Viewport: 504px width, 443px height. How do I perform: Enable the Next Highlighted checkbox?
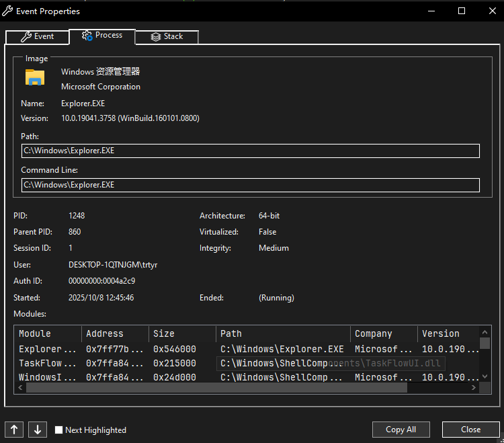tap(59, 430)
